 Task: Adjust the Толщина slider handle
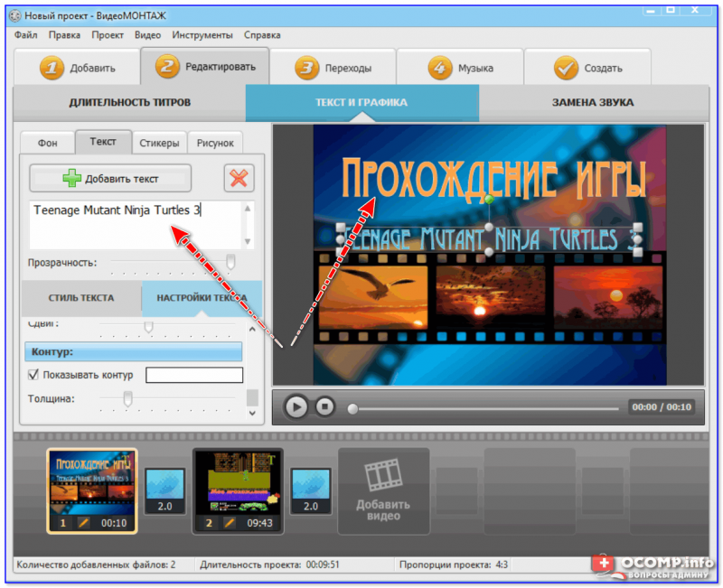(128, 398)
